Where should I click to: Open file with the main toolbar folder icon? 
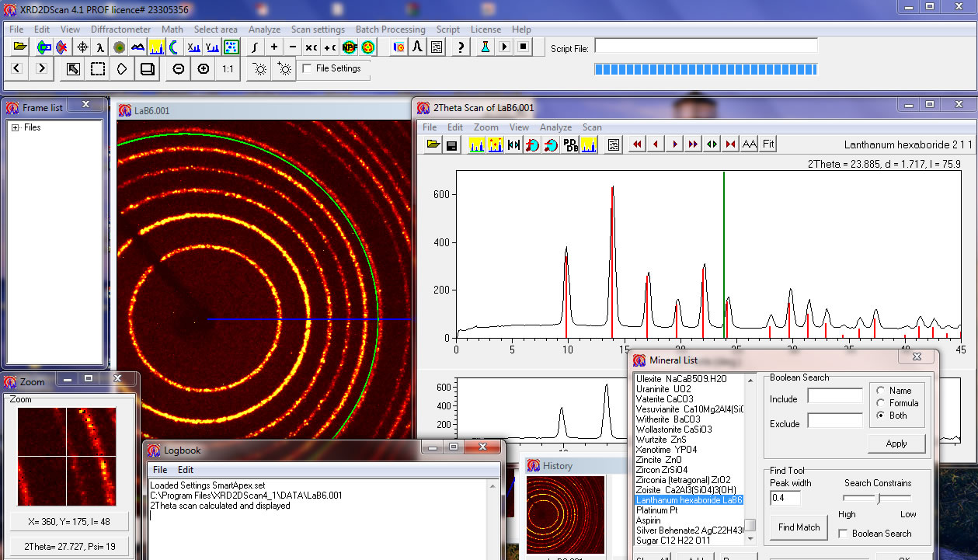(19, 47)
